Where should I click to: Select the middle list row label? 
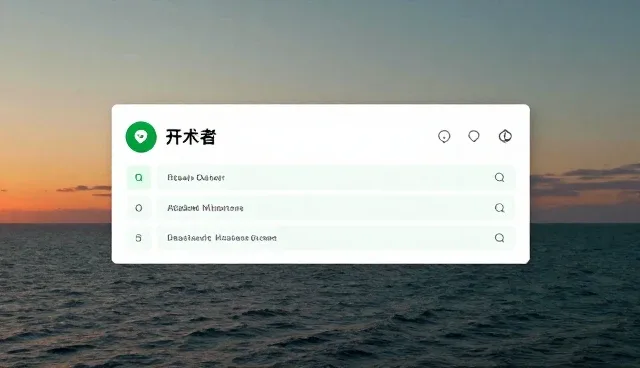coord(205,208)
